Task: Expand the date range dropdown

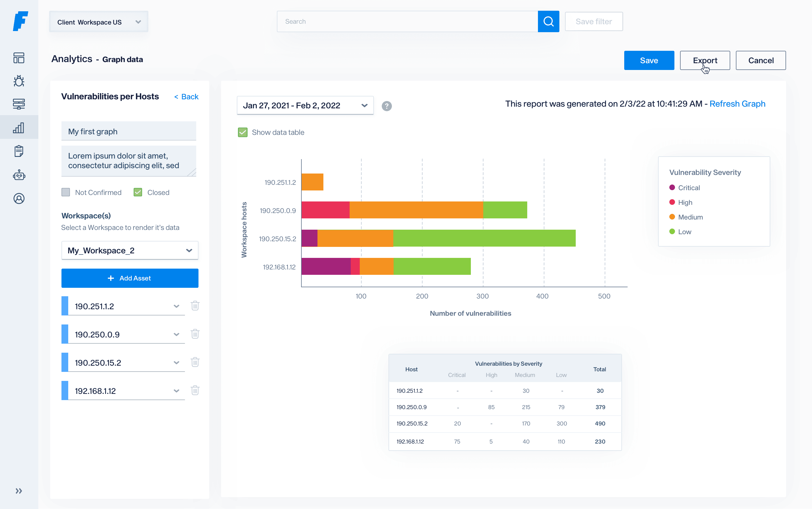Action: pyautogui.click(x=305, y=105)
